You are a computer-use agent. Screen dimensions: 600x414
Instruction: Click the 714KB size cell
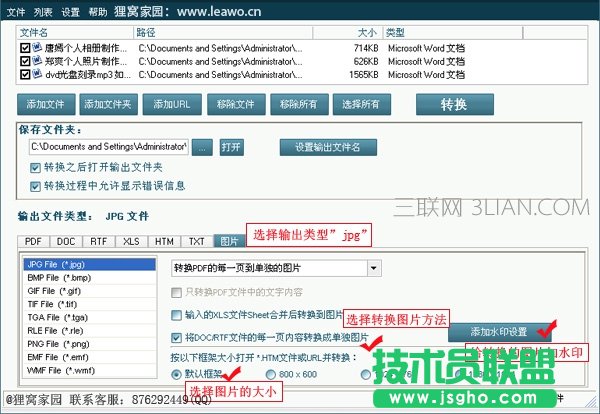[x=366, y=48]
